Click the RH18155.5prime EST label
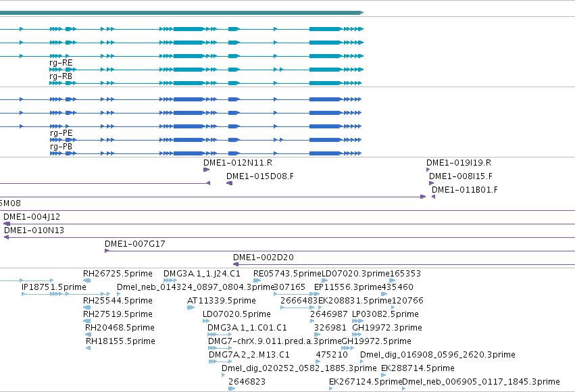This screenshot has height=392, width=575. [x=121, y=341]
